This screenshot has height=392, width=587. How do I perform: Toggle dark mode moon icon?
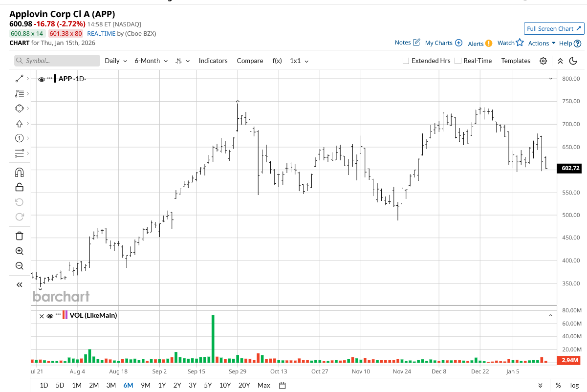[x=573, y=61]
